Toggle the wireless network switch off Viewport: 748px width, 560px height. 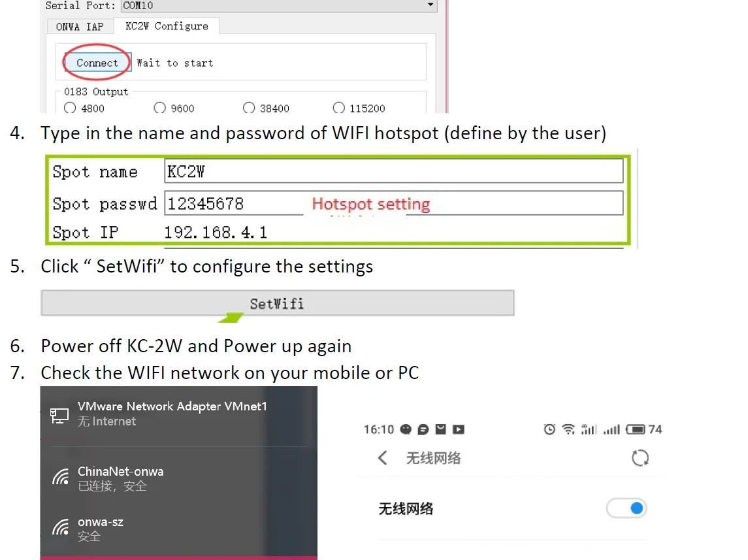626,508
